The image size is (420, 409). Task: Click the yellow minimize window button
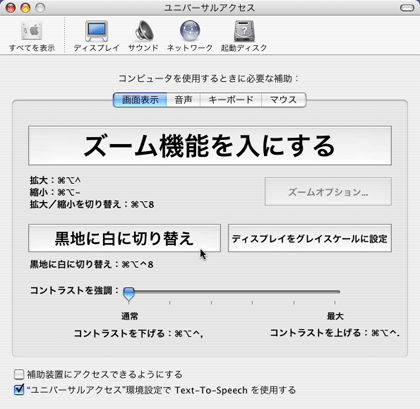(x=25, y=8)
